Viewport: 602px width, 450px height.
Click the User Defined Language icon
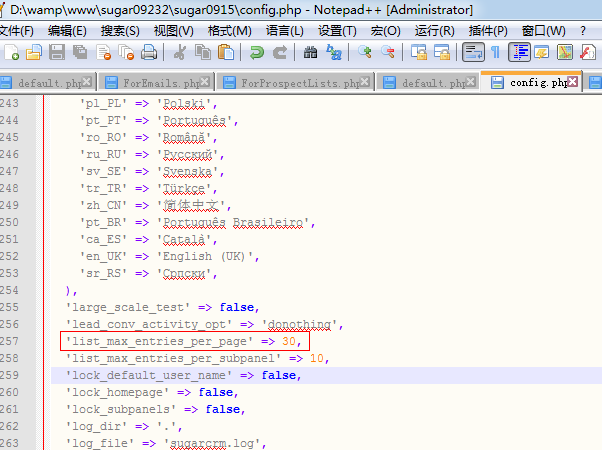pos(542,52)
